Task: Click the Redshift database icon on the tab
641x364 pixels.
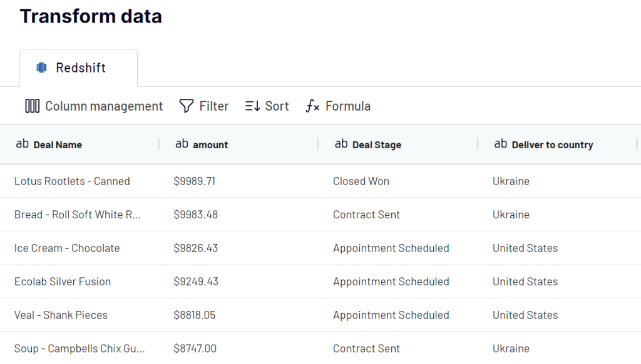Action: click(x=41, y=68)
